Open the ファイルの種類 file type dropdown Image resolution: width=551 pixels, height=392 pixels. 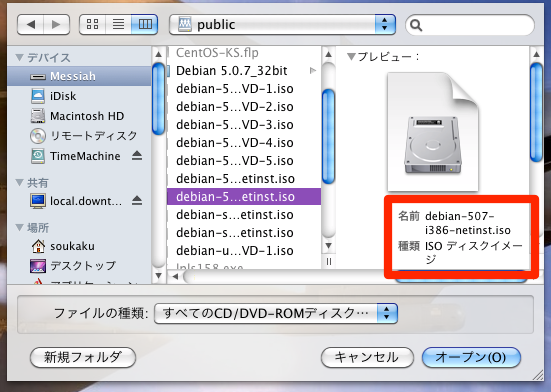[x=276, y=313]
